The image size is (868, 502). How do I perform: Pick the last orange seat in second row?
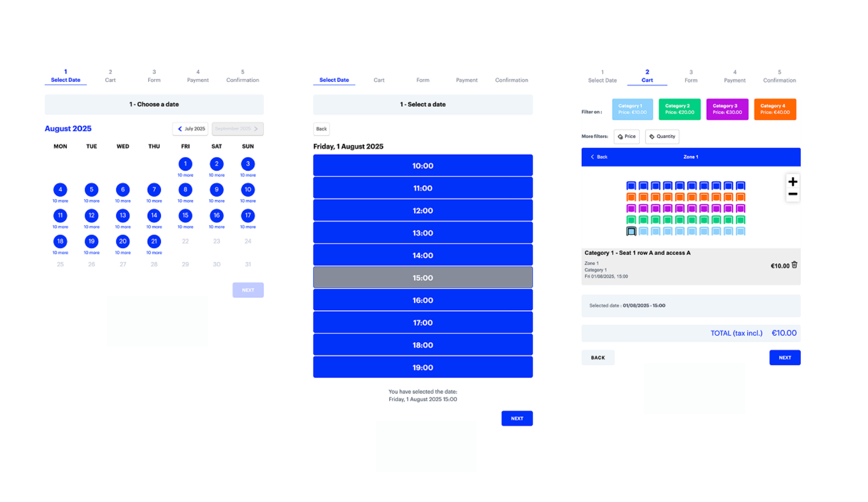pyautogui.click(x=740, y=197)
